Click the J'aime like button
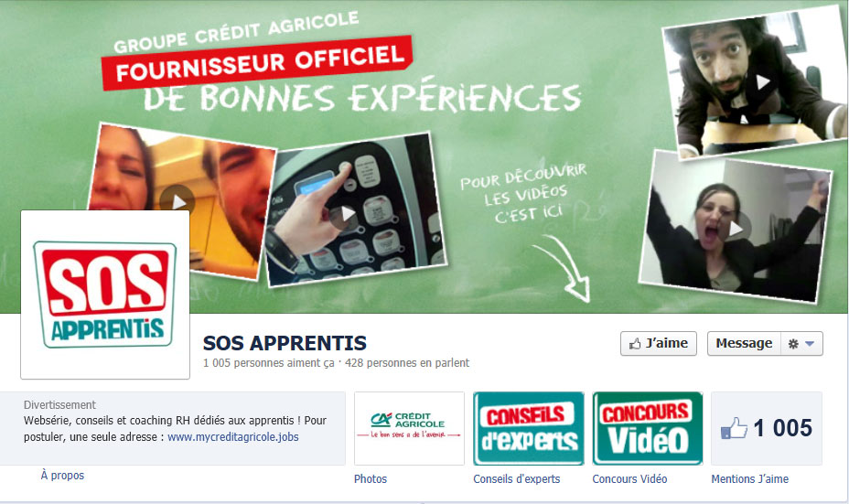The width and height of the screenshot is (849, 504). [659, 343]
